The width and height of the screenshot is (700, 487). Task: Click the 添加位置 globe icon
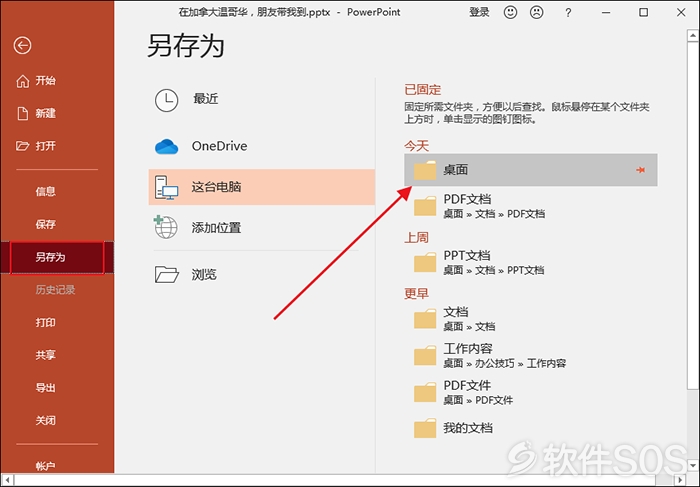click(x=166, y=227)
